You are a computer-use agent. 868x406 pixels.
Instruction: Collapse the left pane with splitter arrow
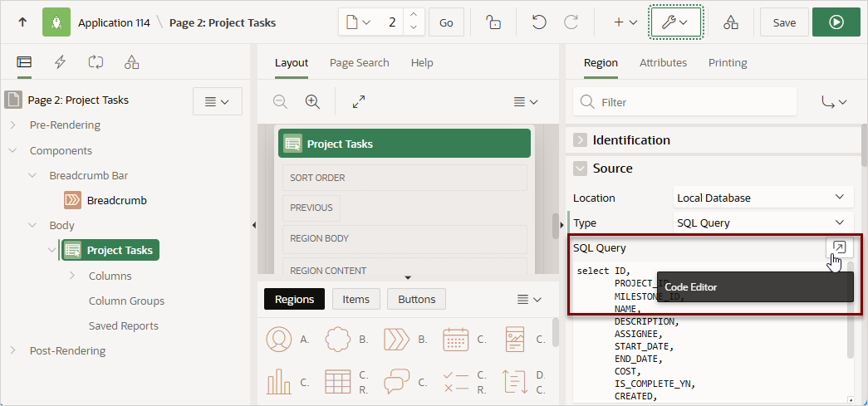(x=254, y=225)
